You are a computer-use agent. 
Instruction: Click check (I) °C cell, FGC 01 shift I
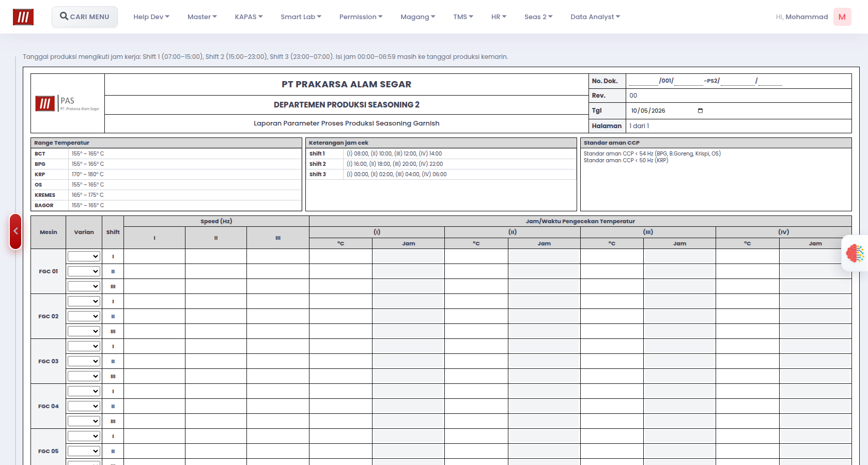pyautogui.click(x=341, y=256)
